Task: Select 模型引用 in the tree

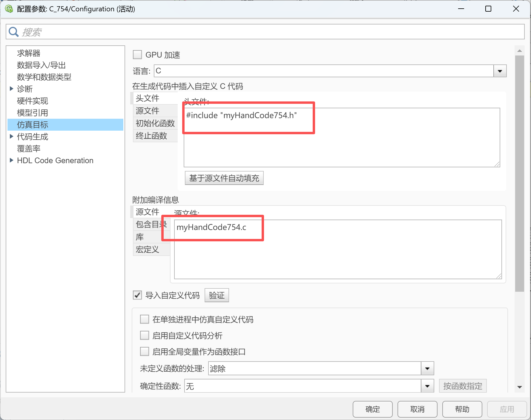Action: click(x=33, y=113)
